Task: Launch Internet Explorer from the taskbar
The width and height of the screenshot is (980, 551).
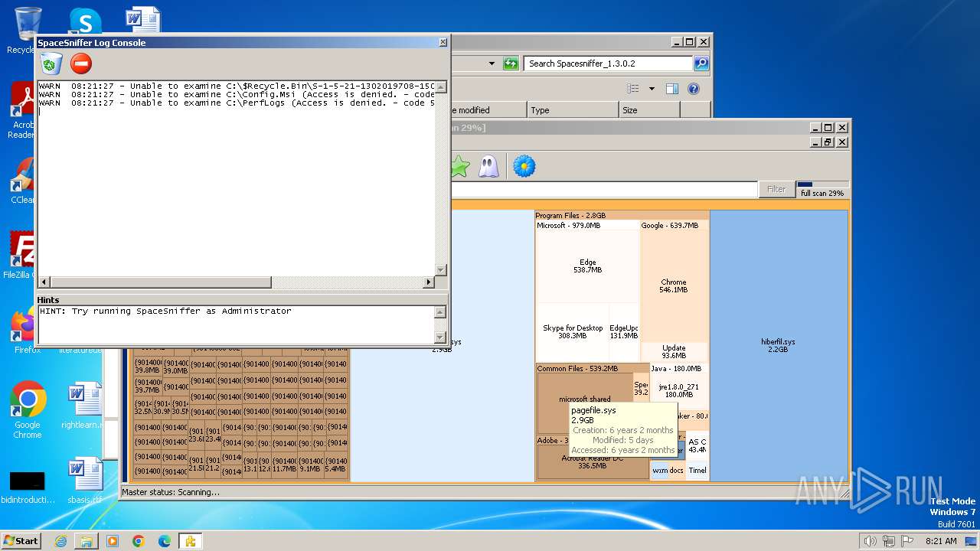Action: 60,541
